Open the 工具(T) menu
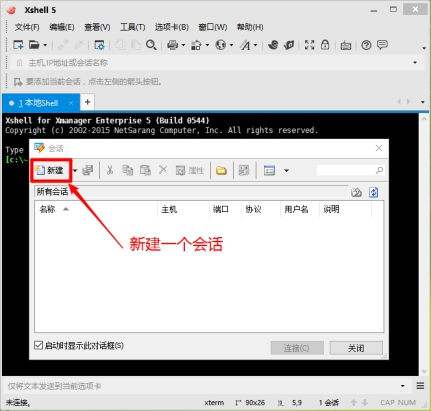 pyautogui.click(x=133, y=27)
